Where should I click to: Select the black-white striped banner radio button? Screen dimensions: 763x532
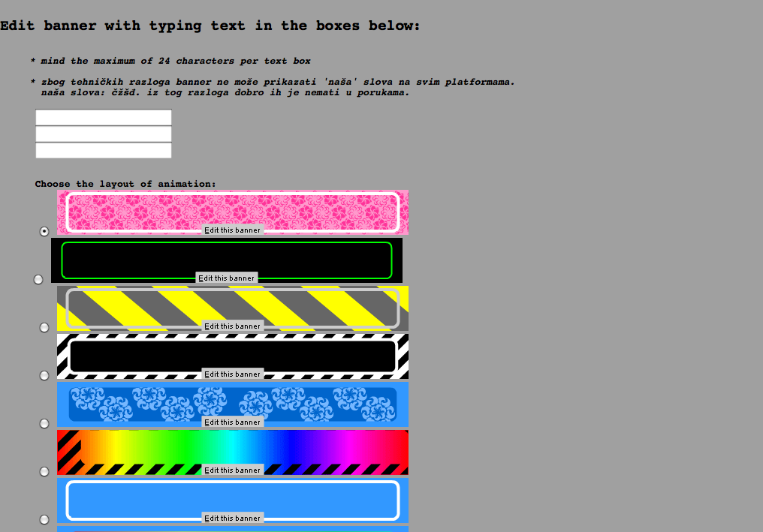coord(44,375)
